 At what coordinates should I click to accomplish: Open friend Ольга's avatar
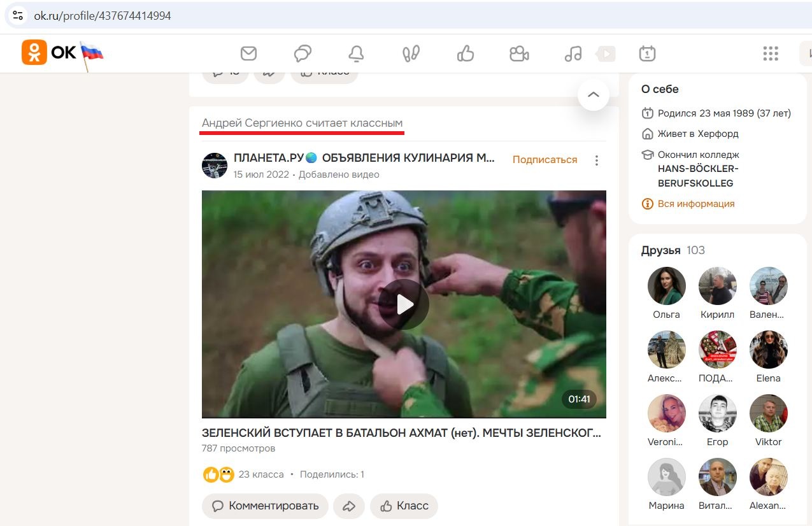(667, 286)
